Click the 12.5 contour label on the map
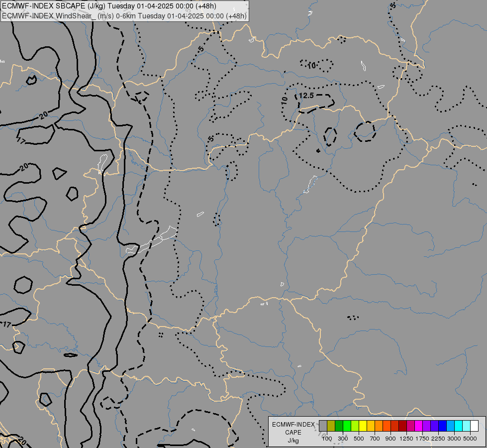The image size is (487, 448). [306, 96]
